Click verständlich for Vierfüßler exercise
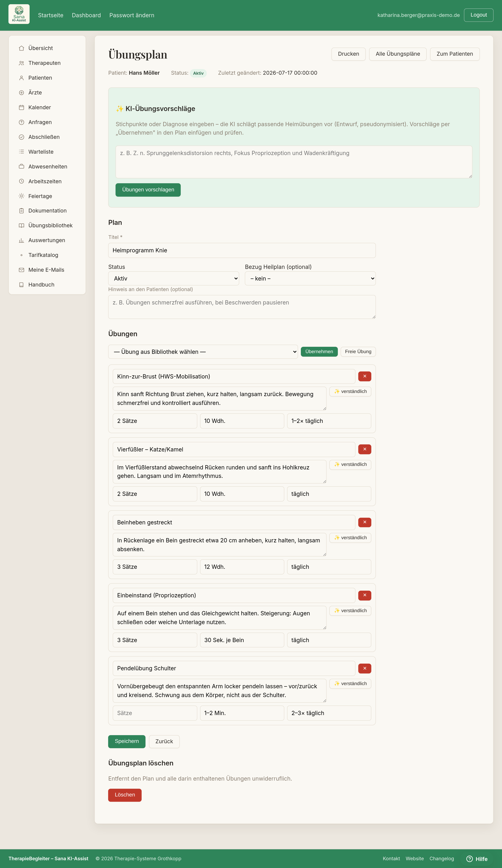Screen dimensions: 502x868 point(350,465)
